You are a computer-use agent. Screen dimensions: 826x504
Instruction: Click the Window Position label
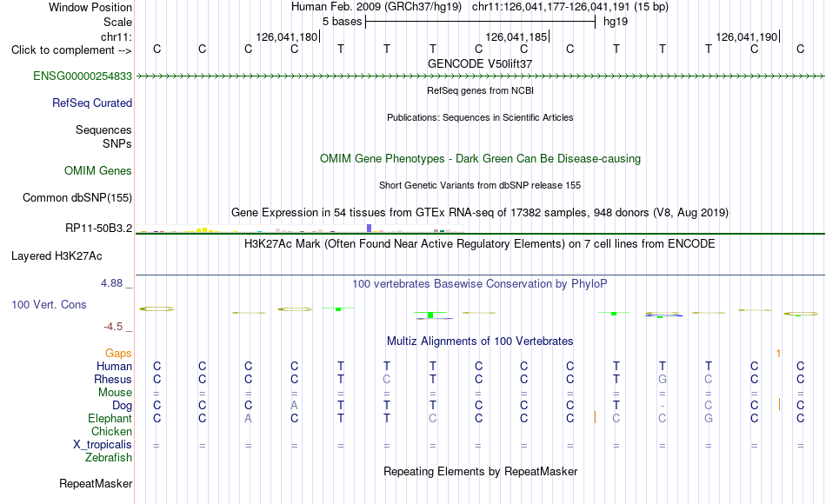tap(90, 7)
